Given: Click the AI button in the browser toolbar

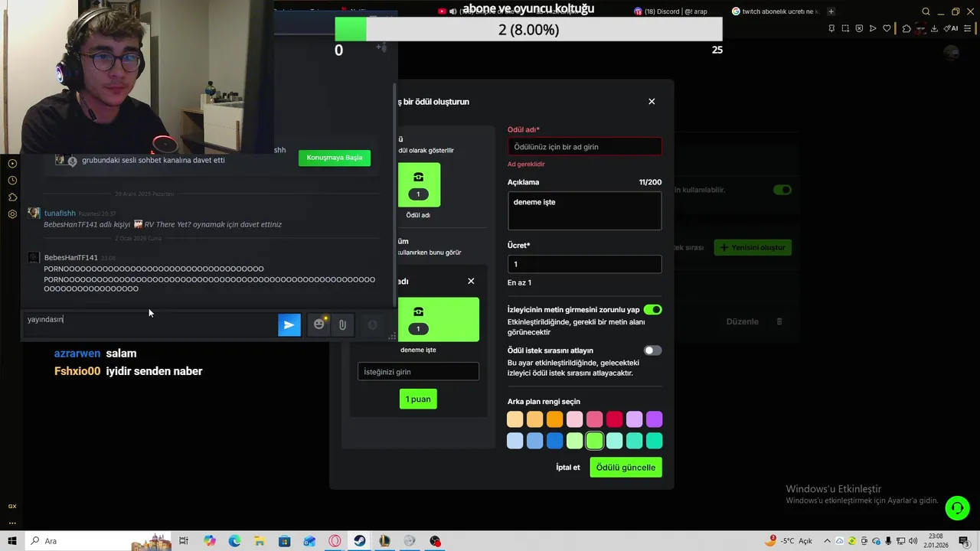Looking at the screenshot, I should 952,29.
